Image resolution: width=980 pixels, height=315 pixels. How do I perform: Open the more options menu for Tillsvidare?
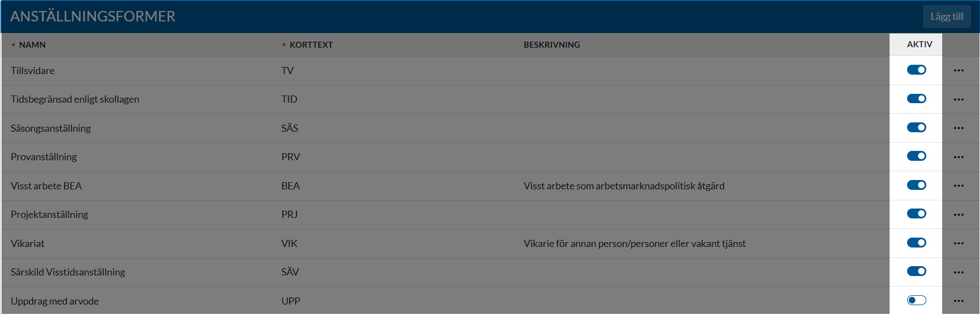pyautogui.click(x=958, y=70)
